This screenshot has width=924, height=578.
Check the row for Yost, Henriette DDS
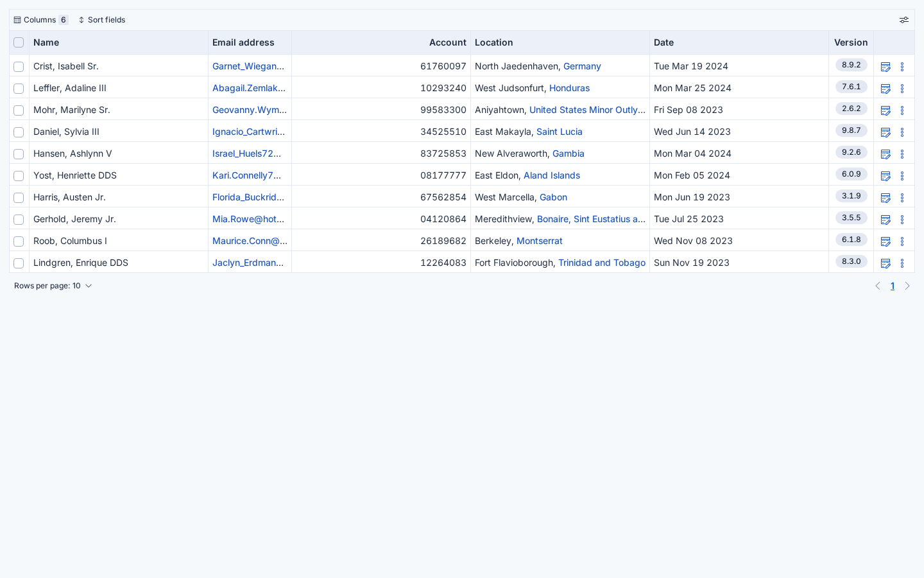(x=19, y=176)
